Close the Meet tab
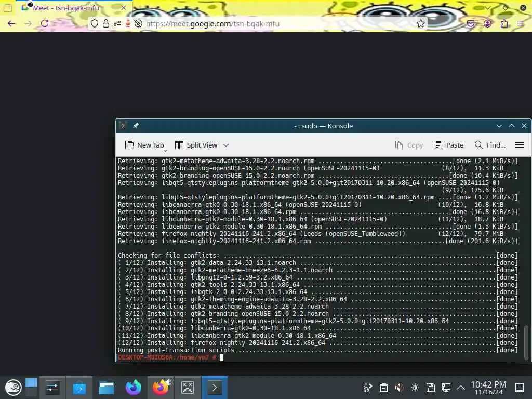The image size is (532, 399). tap(124, 8)
